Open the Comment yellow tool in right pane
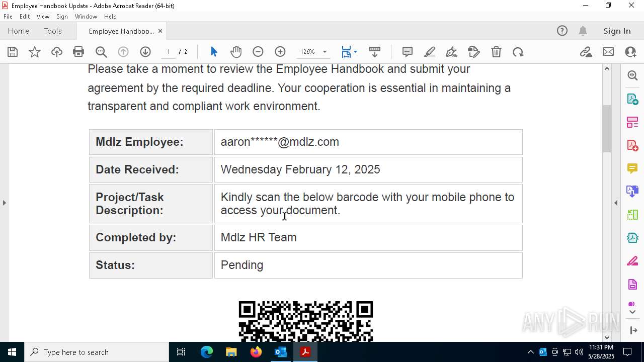644x362 pixels. point(632,168)
